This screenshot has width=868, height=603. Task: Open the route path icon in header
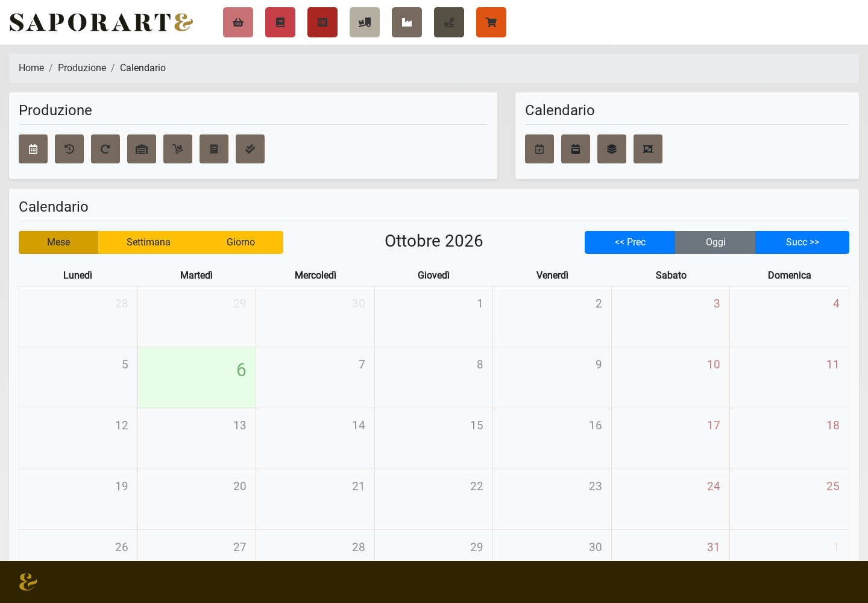(449, 22)
